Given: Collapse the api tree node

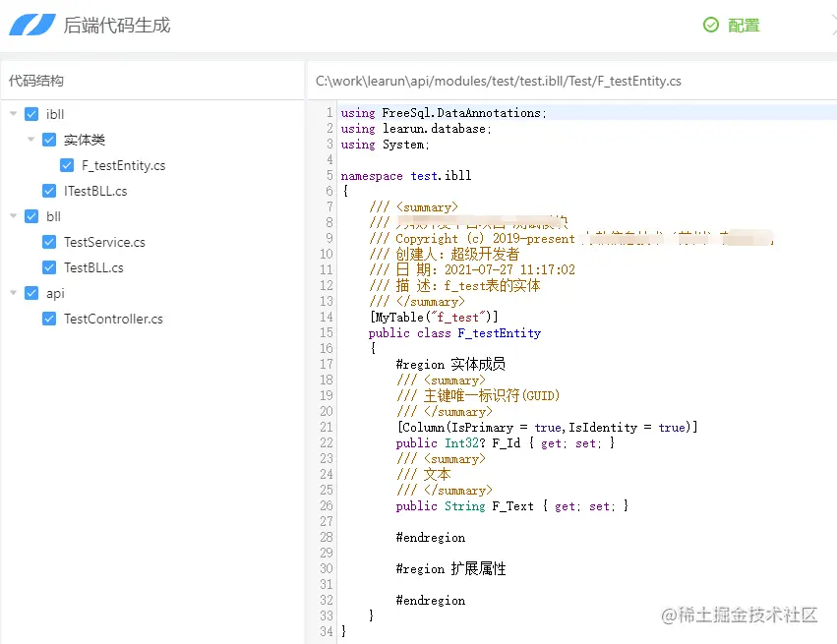Looking at the screenshot, I should [x=14, y=292].
